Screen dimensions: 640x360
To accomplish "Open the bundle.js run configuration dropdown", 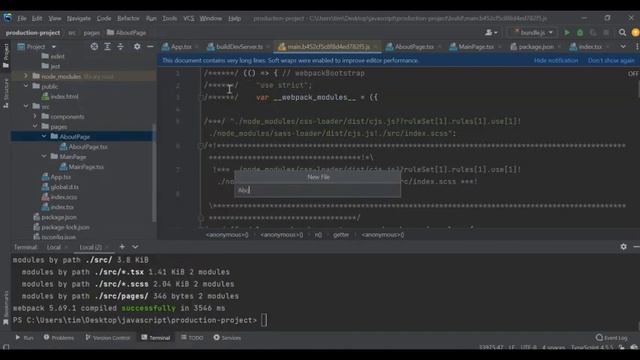I will pos(533,33).
